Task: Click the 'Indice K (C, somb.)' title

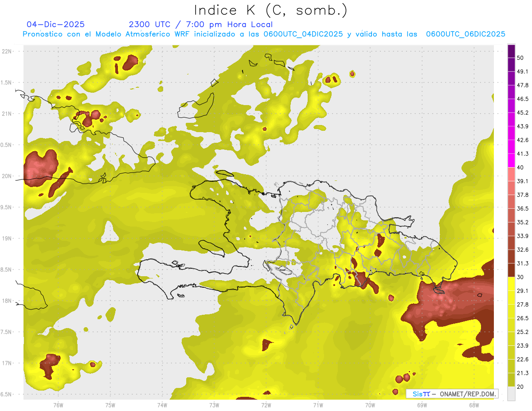Action: coord(271,10)
